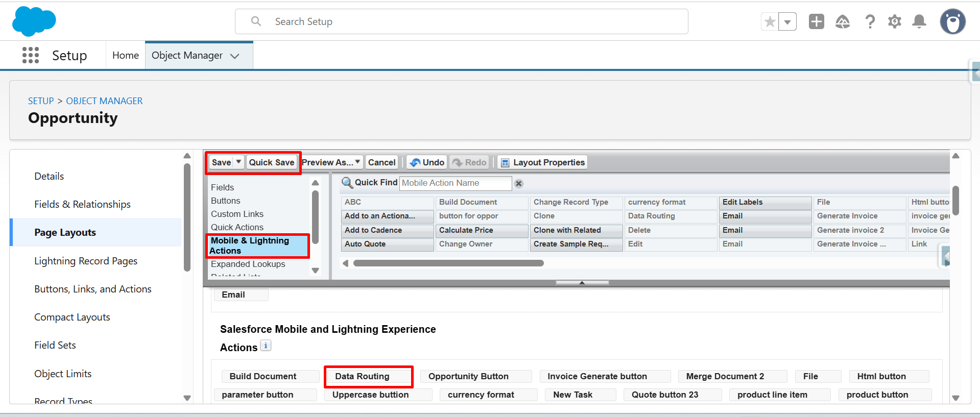Click the Undo button
Image resolution: width=980 pixels, height=417 pixels.
427,162
